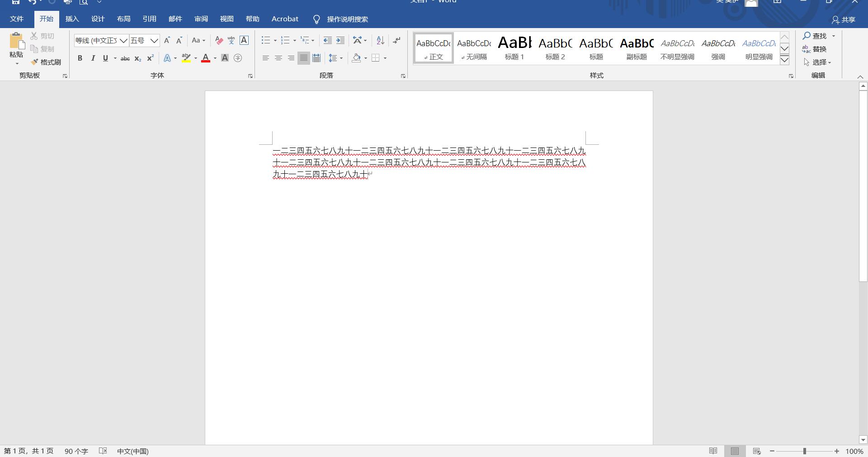Open the Font dialog launcher
Viewport: 868px width, 457px height.
[250, 76]
